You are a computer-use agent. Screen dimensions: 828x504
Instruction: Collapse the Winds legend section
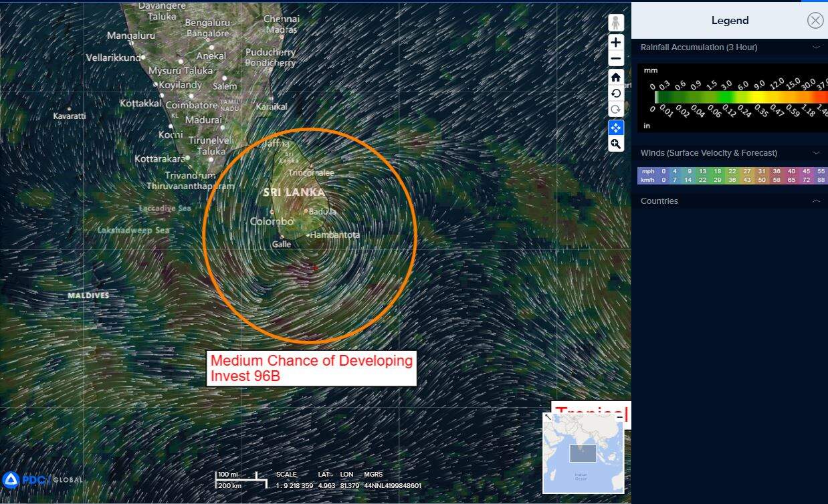(816, 153)
